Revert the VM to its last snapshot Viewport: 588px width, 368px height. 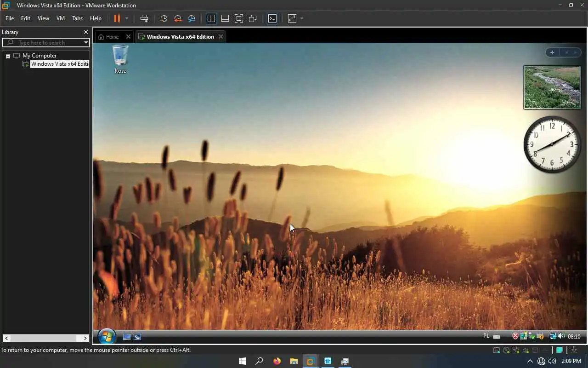pos(178,18)
